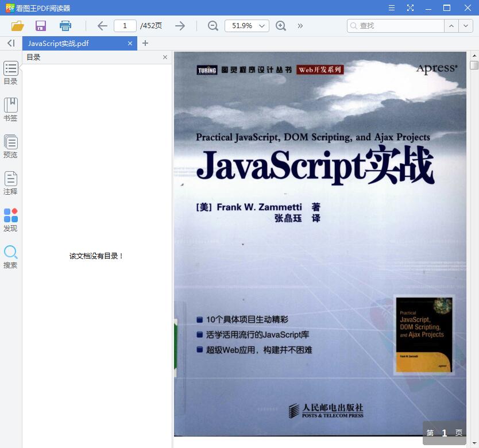Image resolution: width=479 pixels, height=448 pixels.
Task: Open the title bar menu icon
Action: (x=391, y=7)
